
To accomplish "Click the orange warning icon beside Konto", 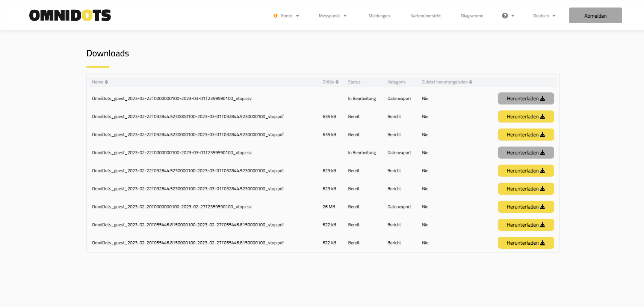I will [x=275, y=16].
